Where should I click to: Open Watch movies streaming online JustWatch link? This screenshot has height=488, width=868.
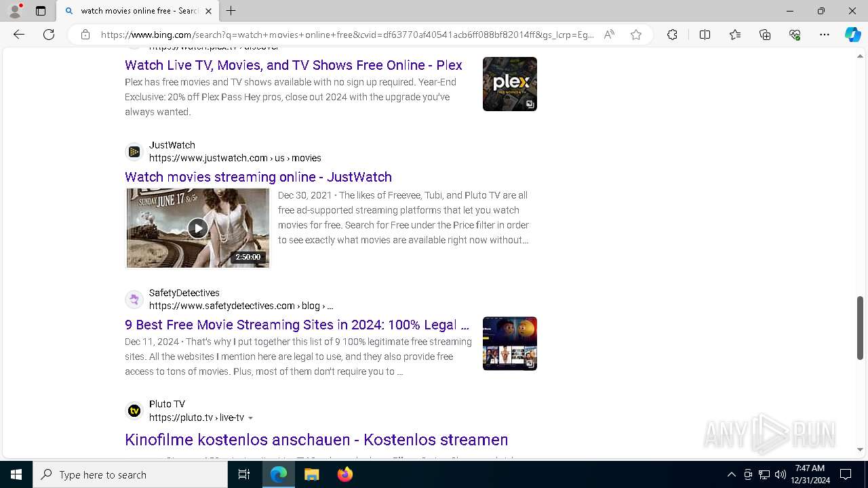tap(258, 177)
